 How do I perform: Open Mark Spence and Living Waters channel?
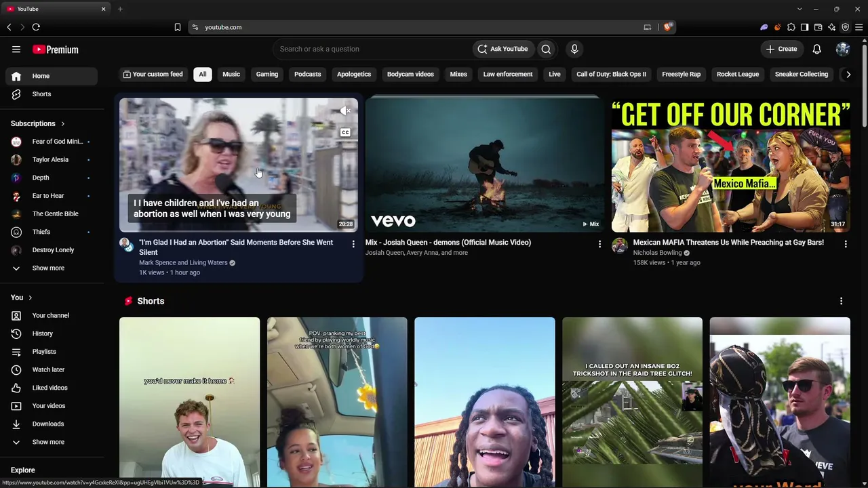pos(183,262)
